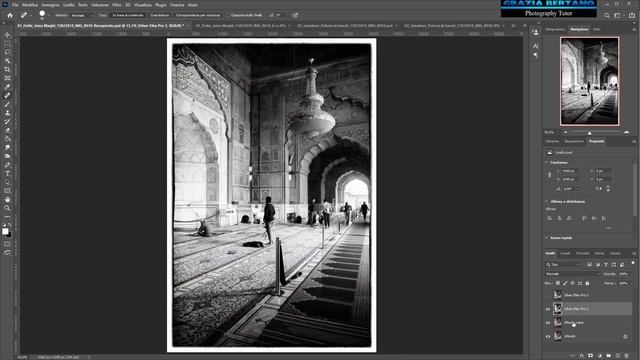The width and height of the screenshot is (640, 360).
Task: Click the foreground color swatch
Action: coord(5,231)
